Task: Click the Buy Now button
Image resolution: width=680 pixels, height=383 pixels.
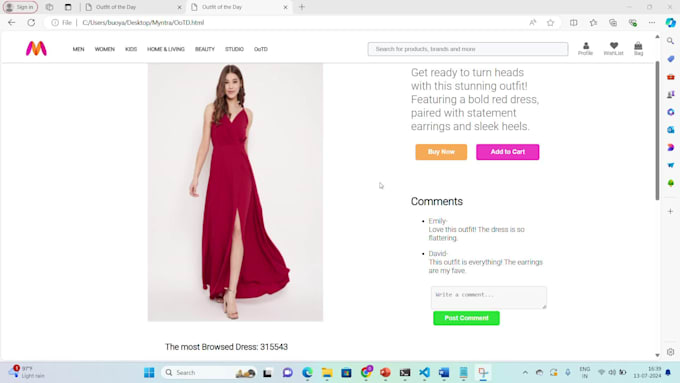Action: click(x=441, y=152)
